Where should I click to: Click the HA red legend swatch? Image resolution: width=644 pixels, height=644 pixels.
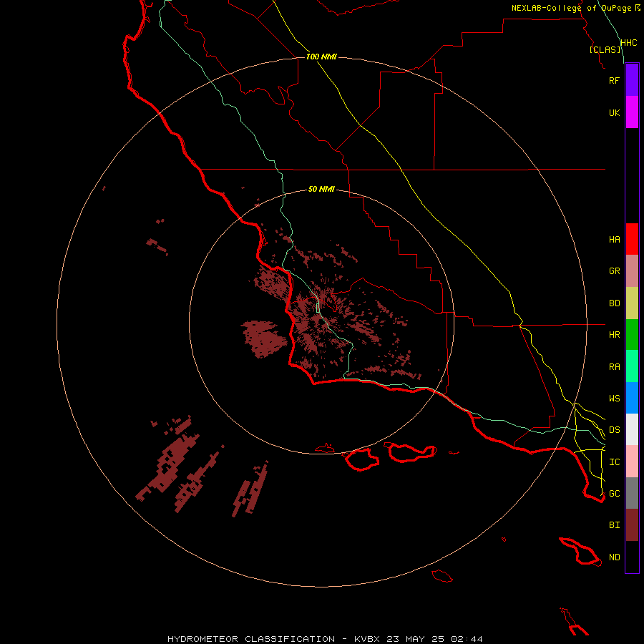(x=632, y=239)
